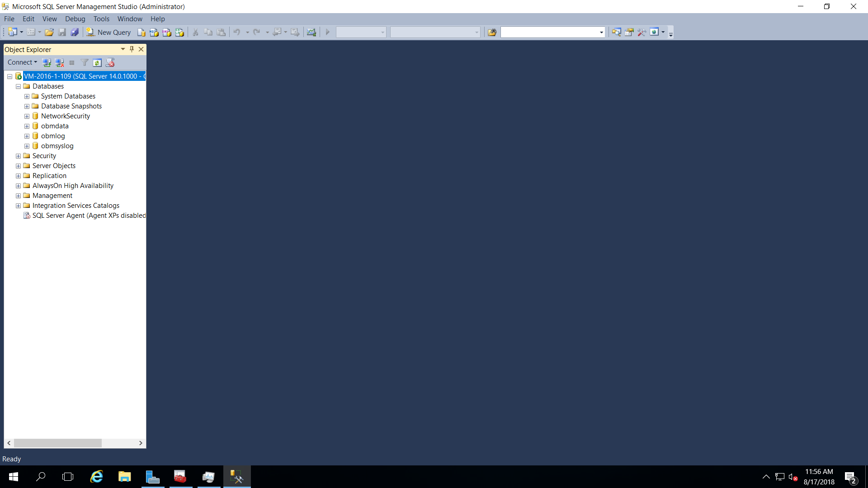
Task: Click the Analysis Services MDX Query icon
Action: pyautogui.click(x=154, y=32)
